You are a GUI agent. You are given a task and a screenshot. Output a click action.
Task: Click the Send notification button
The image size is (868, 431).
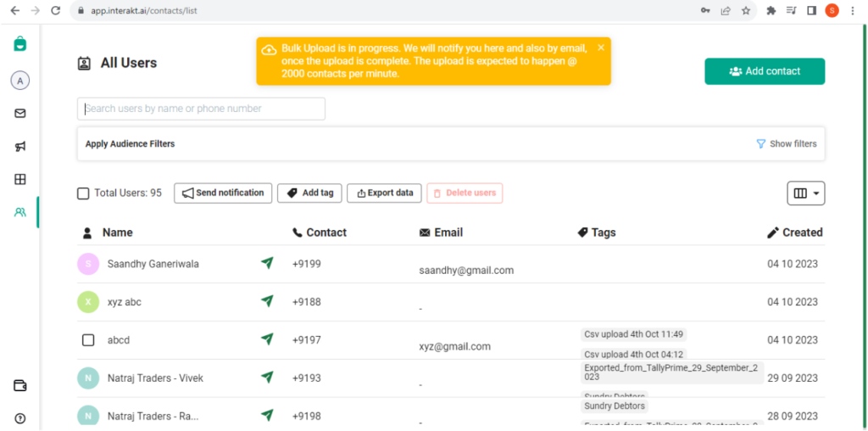[x=223, y=193]
